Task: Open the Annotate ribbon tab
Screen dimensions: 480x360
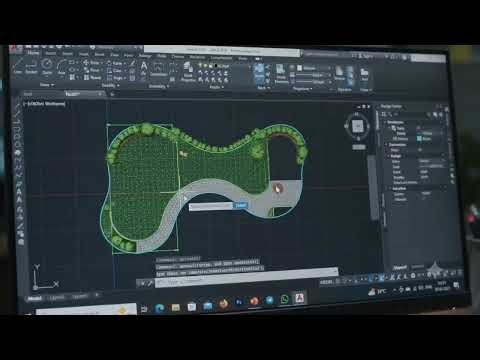Action: pos(68,54)
